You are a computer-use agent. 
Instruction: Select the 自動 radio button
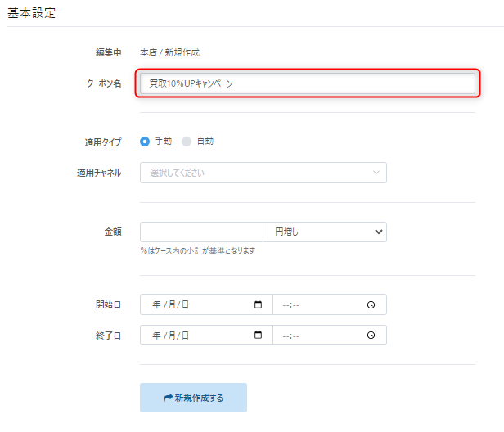187,142
